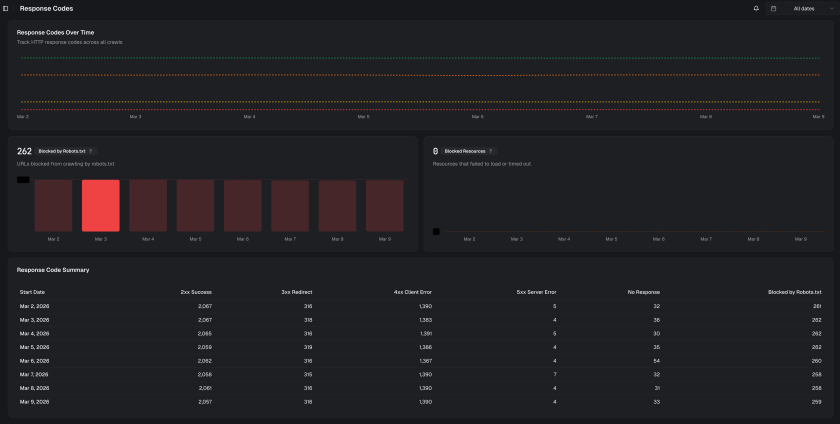The height and width of the screenshot is (424, 840).
Task: Sort by the Start Date column header
Action: [x=32, y=292]
